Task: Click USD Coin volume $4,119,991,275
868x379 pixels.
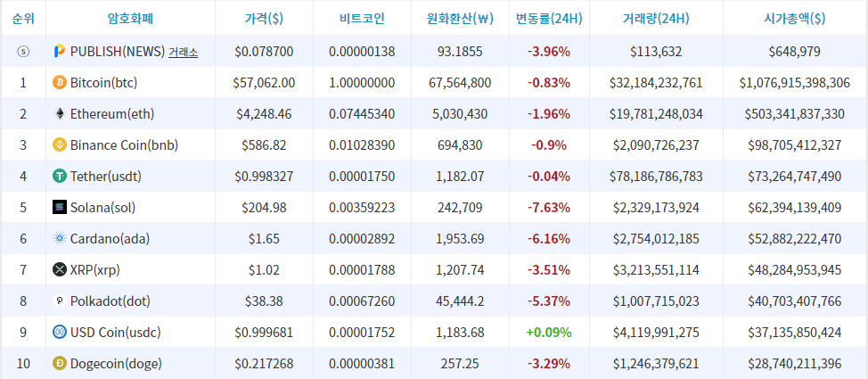Action: 656,333
